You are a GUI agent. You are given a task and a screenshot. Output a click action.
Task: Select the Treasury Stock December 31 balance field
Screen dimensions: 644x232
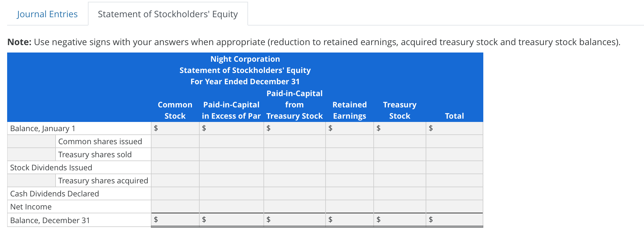(x=400, y=220)
